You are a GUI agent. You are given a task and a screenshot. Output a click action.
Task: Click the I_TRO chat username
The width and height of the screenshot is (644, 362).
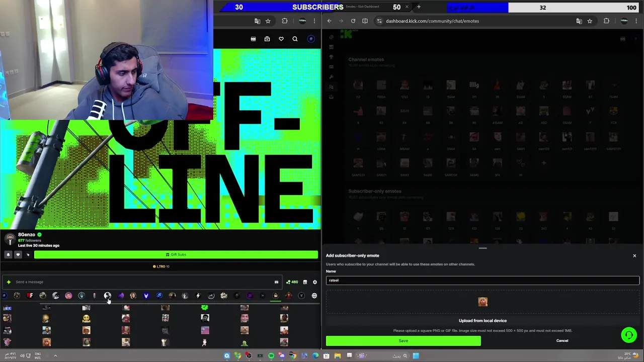tap(162, 266)
